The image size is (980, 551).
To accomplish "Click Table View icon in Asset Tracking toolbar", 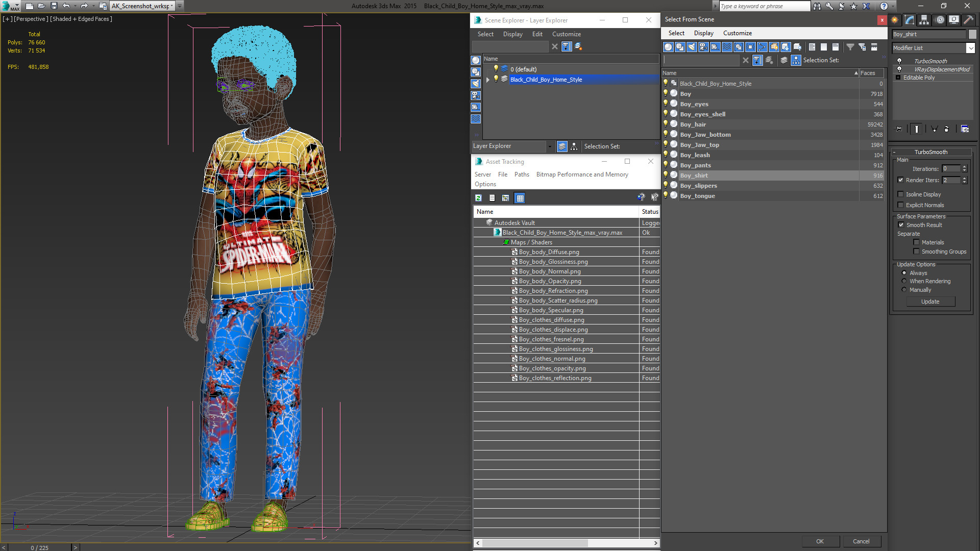I will click(x=520, y=198).
